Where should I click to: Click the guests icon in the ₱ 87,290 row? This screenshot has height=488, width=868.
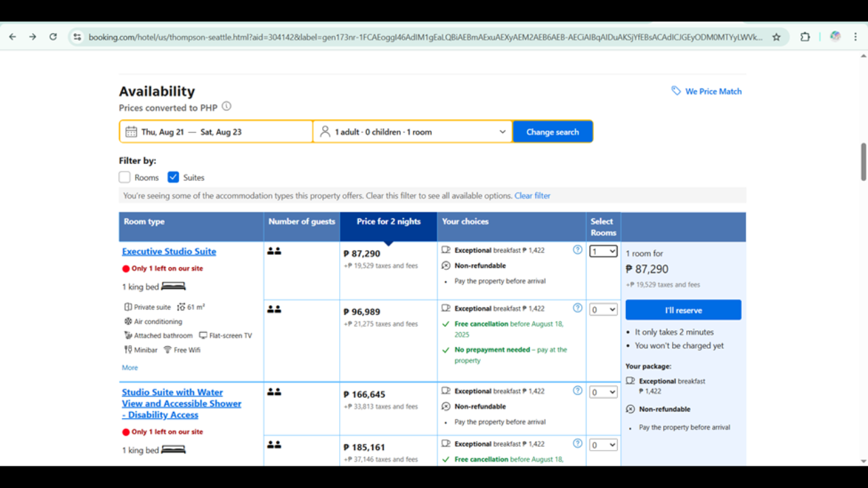pos(274,251)
